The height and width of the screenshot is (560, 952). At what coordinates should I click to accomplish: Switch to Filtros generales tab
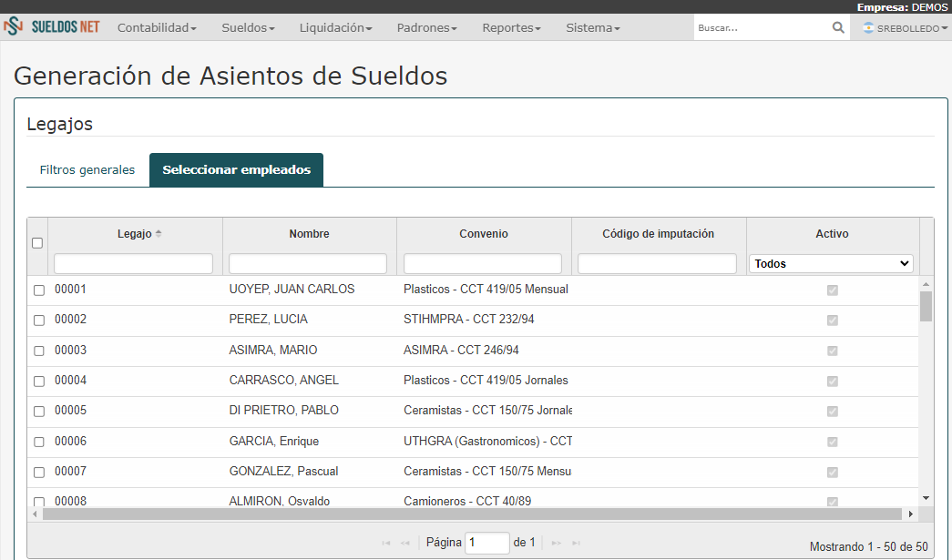[87, 170]
